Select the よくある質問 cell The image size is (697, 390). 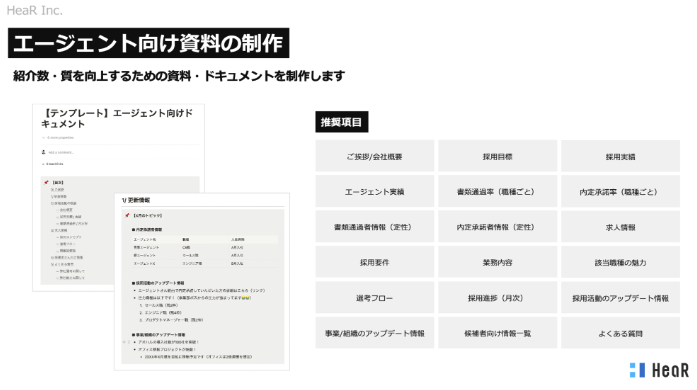tap(621, 333)
